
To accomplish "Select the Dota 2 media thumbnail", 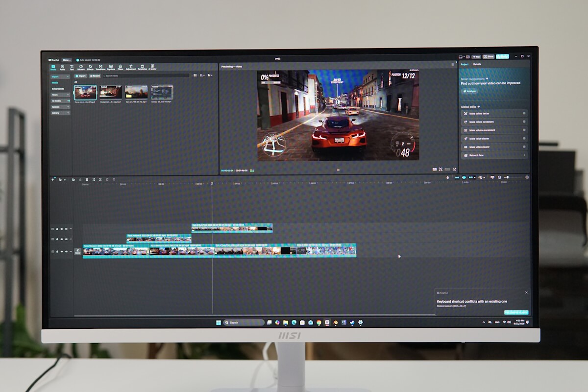I will click(x=162, y=93).
